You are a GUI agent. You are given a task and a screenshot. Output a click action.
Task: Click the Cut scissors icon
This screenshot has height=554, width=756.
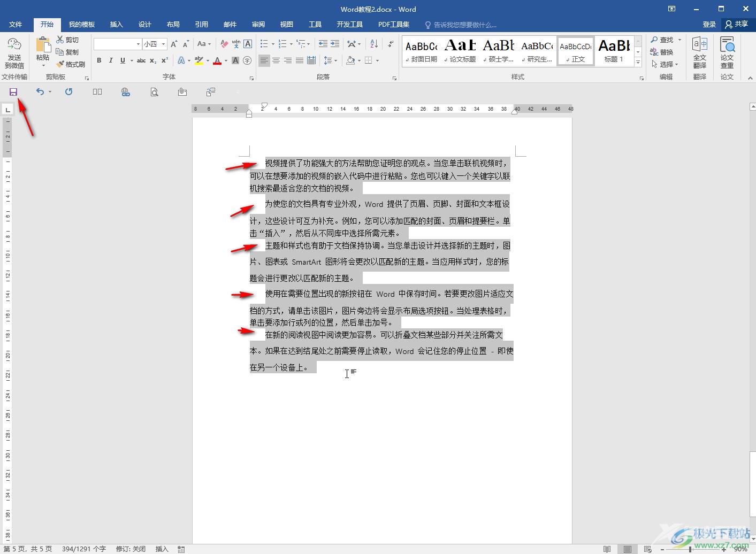60,40
